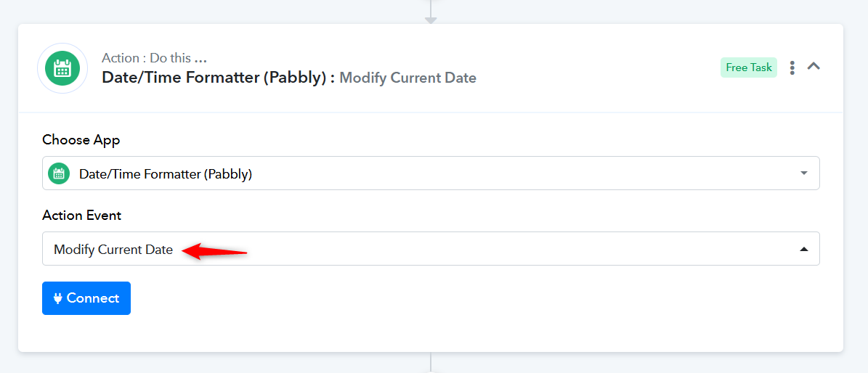The height and width of the screenshot is (373, 868).
Task: Click the bold 'Date/Time Formatter (Pabbly) :' step title
Action: (219, 78)
